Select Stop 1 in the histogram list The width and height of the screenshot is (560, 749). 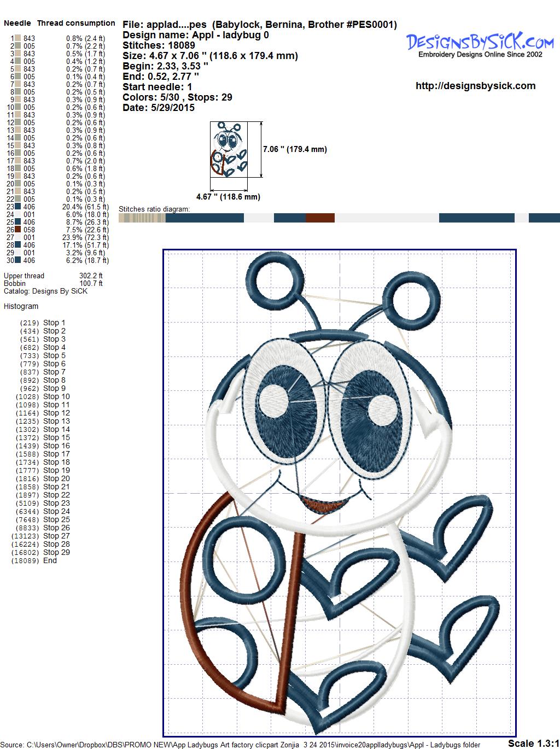(x=54, y=323)
